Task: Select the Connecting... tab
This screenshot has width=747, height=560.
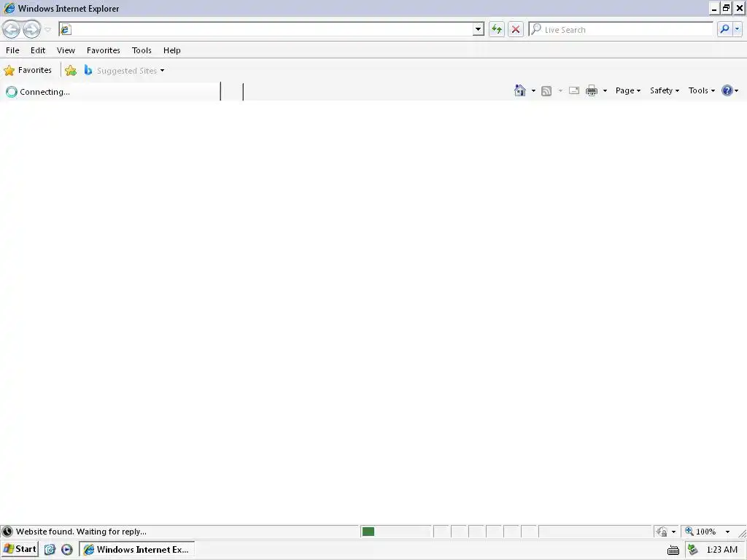Action: [x=111, y=91]
